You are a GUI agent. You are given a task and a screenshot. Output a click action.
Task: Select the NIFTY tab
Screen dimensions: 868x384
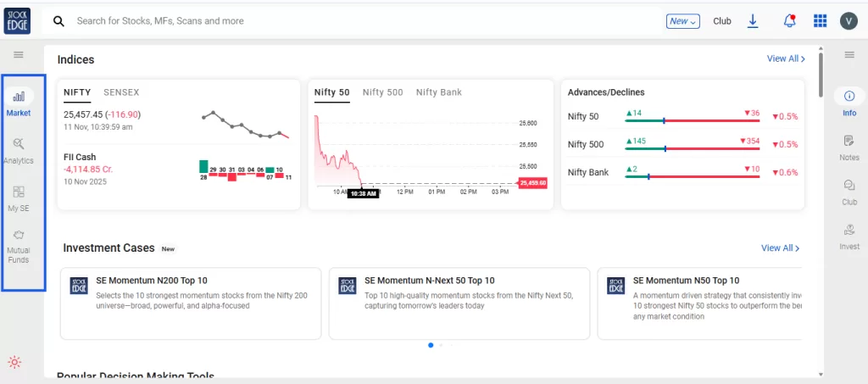(x=77, y=92)
